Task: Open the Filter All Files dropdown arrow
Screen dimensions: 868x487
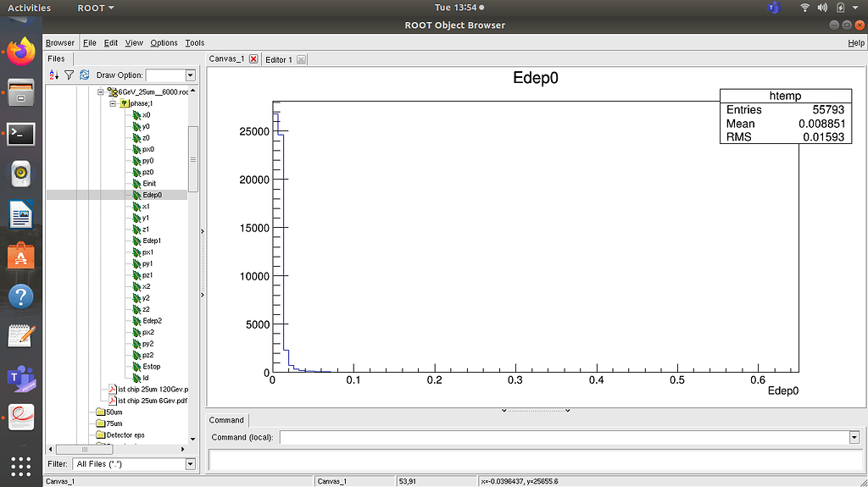Action: click(191, 464)
